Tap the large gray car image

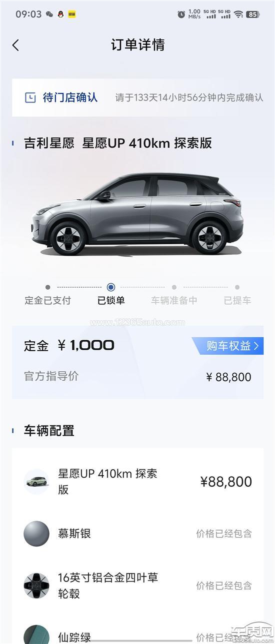point(137,214)
